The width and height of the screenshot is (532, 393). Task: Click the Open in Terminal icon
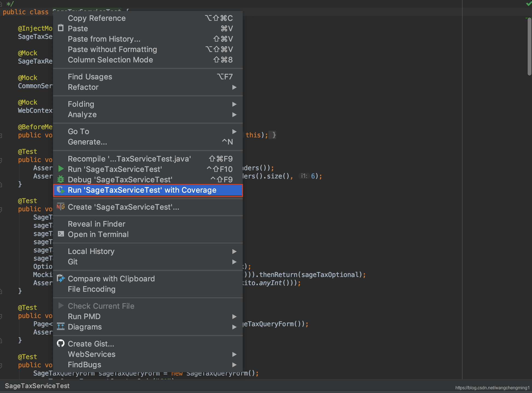pos(61,234)
